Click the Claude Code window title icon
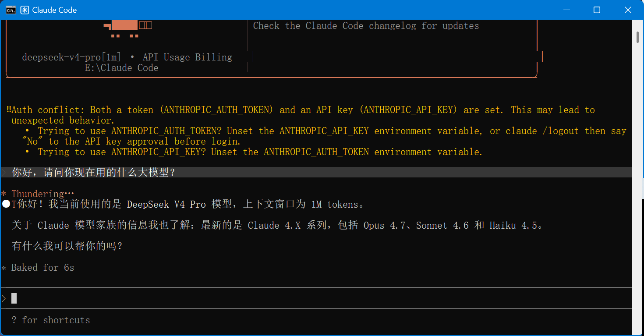The width and height of the screenshot is (644, 336). pyautogui.click(x=11, y=10)
